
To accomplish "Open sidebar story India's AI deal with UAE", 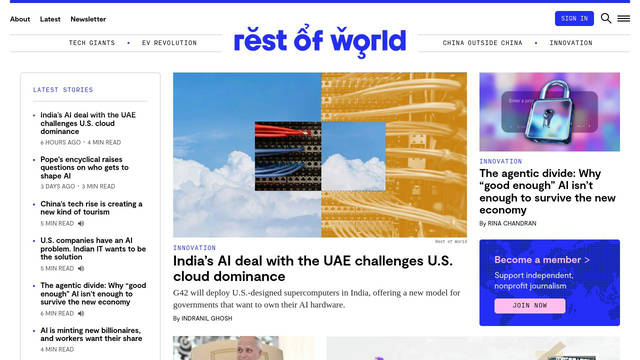I will click(88, 123).
